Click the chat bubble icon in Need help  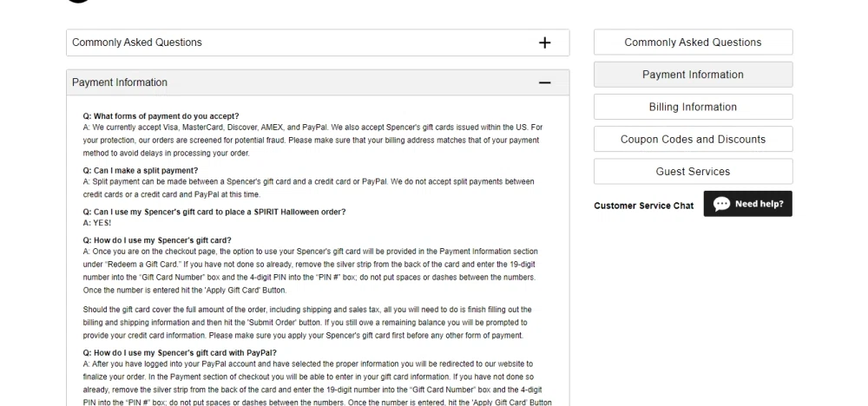(721, 204)
